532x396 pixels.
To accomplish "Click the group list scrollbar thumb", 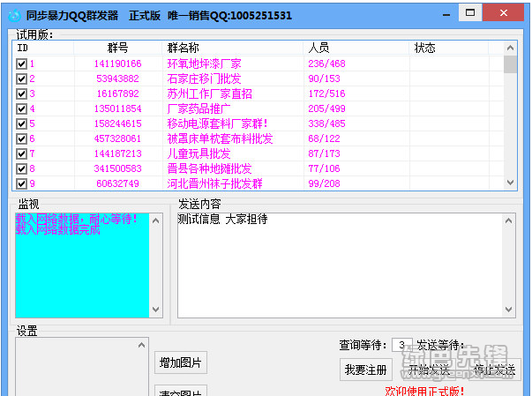I will pos(510,64).
